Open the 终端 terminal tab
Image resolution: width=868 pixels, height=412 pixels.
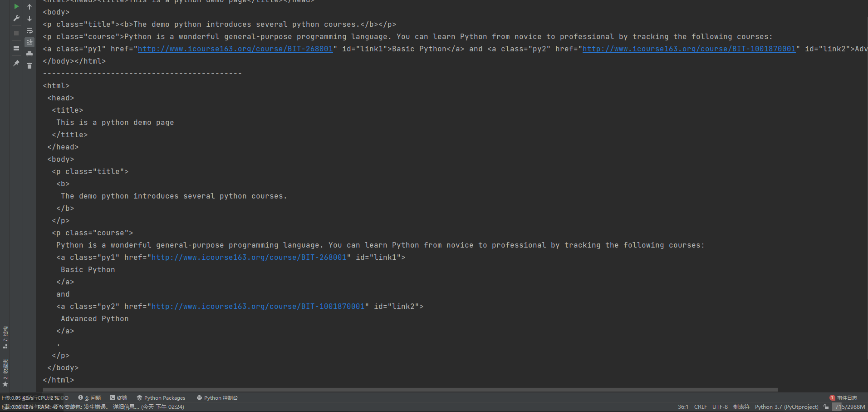118,398
